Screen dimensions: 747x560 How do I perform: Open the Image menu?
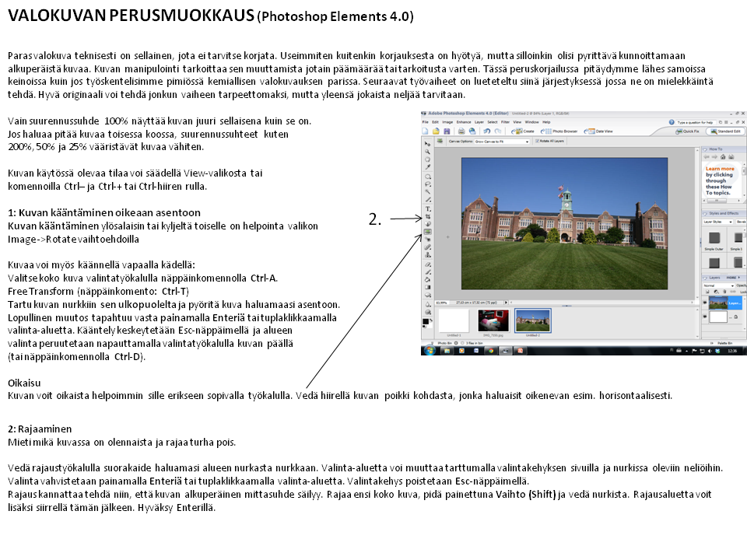447,122
